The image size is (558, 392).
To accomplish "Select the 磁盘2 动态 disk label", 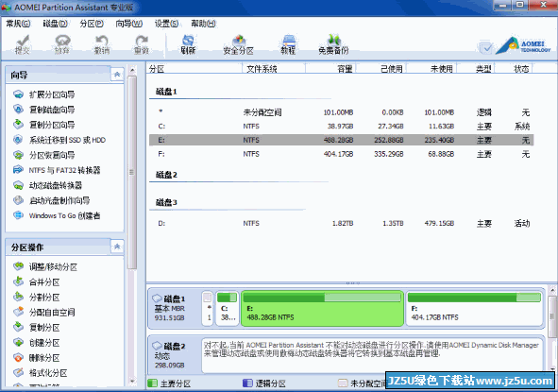I will [174, 355].
